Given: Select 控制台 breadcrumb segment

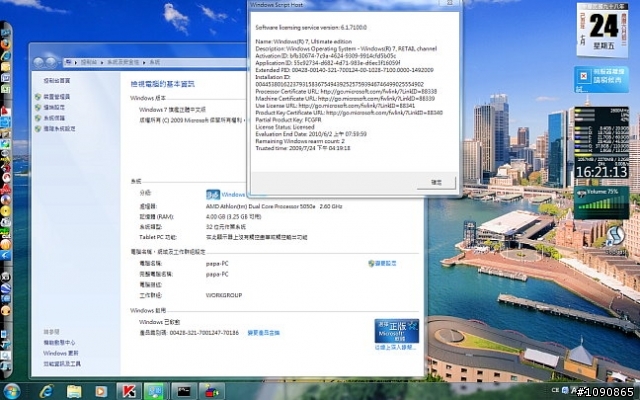Looking at the screenshot, I should click(89, 62).
